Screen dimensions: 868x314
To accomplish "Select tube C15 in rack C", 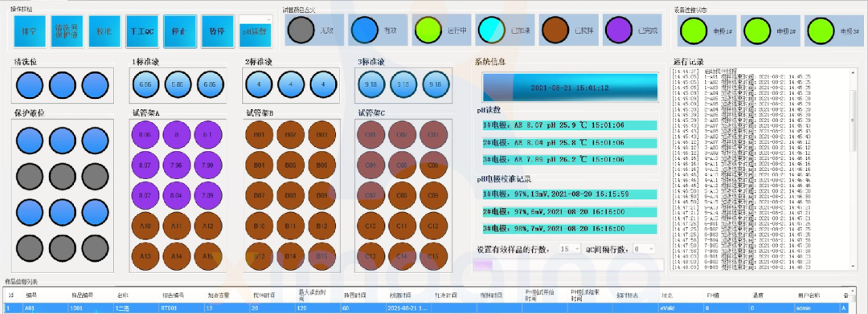I will tap(433, 256).
